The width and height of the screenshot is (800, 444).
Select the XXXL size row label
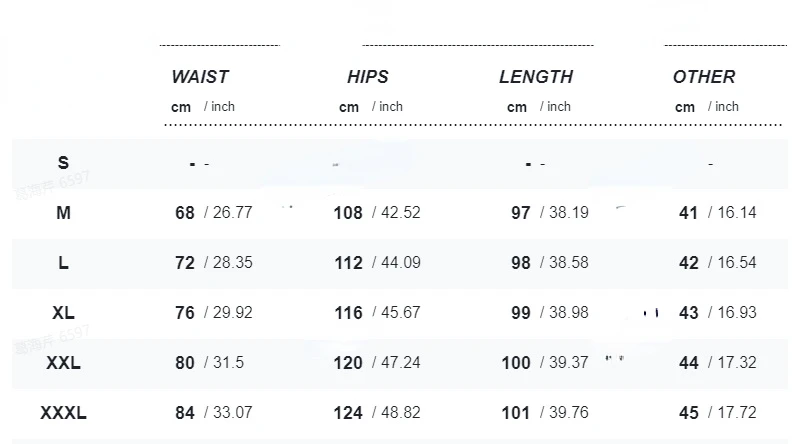point(64,413)
